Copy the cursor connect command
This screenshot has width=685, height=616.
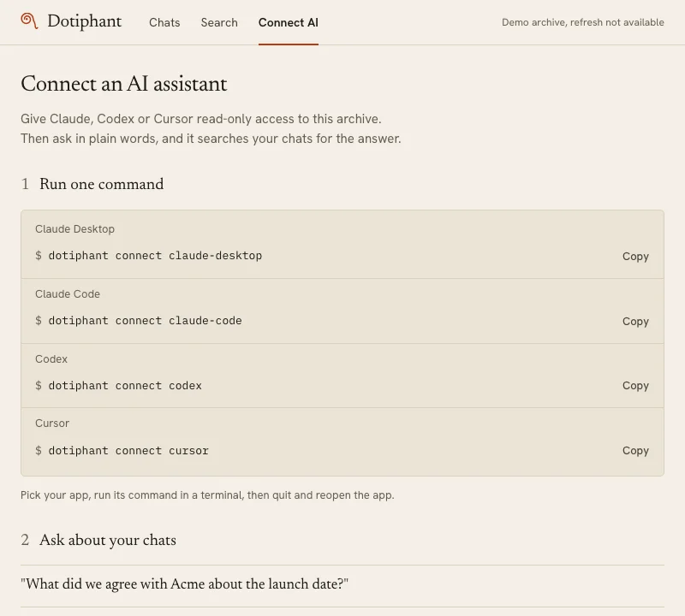tap(635, 451)
